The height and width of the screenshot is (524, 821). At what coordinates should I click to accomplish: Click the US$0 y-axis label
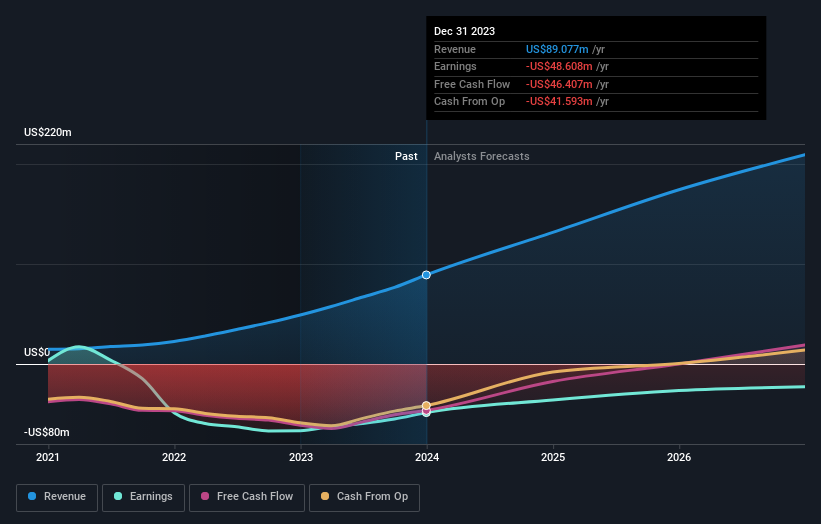click(37, 352)
